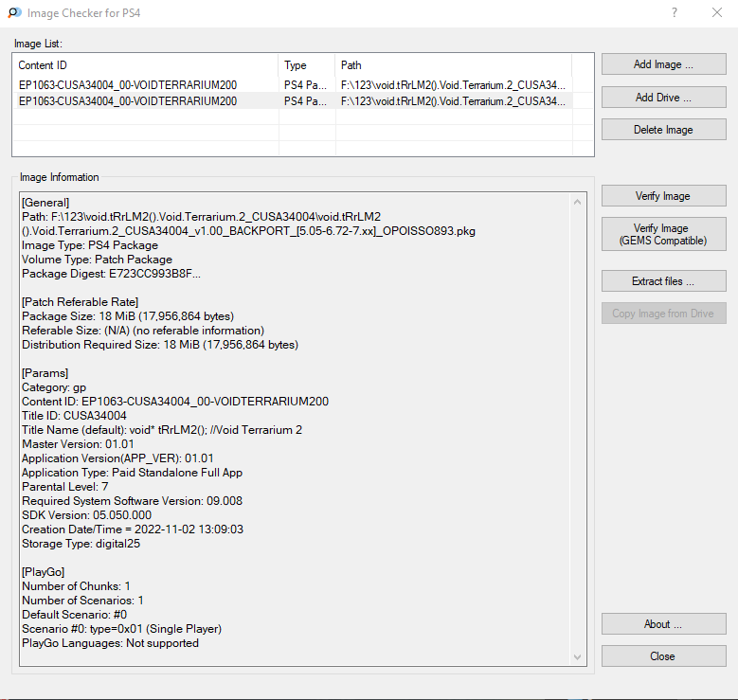Image resolution: width=738 pixels, height=700 pixels.
Task: Click the Storage Type: digital25 line
Action: click(81, 544)
